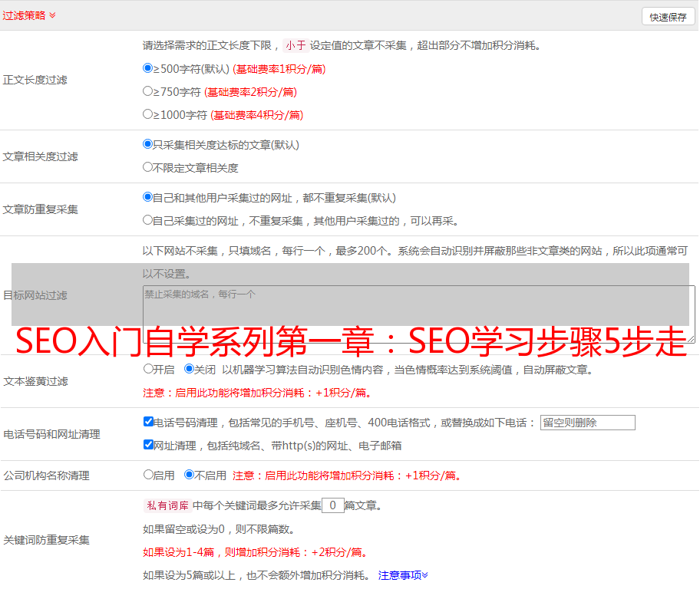Select 不启用 for 公司机构名称清理
Screen dimensions: 700x589
pyautogui.click(x=190, y=475)
